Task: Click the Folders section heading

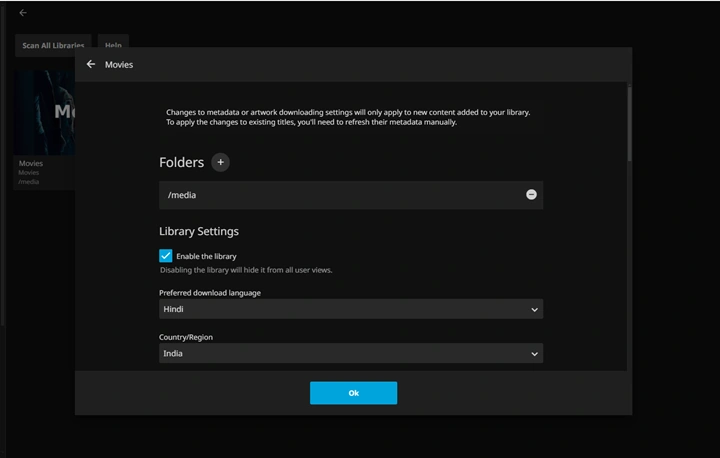Action: 181,162
